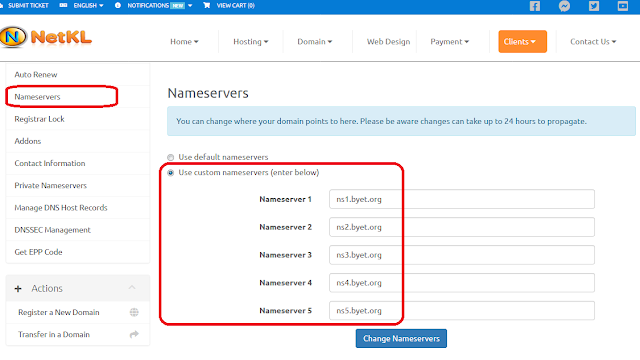This screenshot has width=640, height=360.
Task: Click the Messenger chat icon
Action: [x=564, y=6]
